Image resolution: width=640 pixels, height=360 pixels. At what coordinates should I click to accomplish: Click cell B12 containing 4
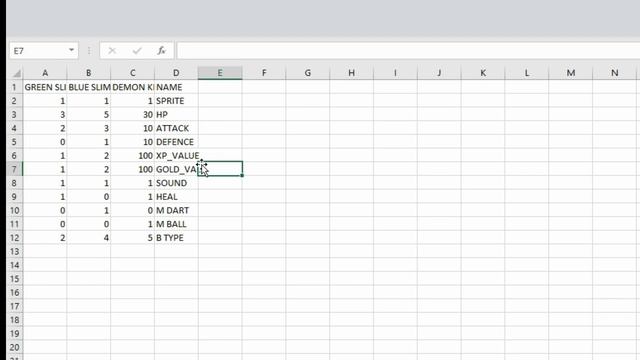pyautogui.click(x=89, y=238)
